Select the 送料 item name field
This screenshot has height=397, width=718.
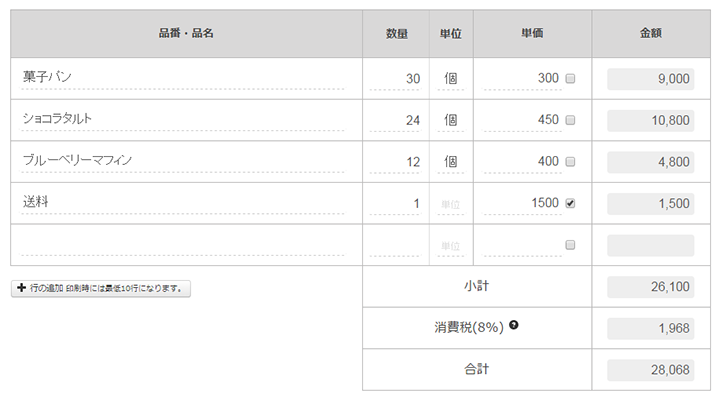[182, 203]
